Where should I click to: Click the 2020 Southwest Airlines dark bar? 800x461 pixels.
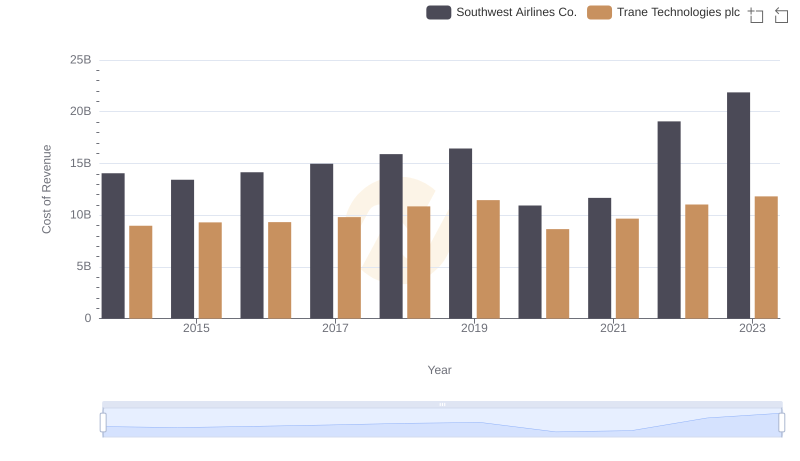click(530, 262)
